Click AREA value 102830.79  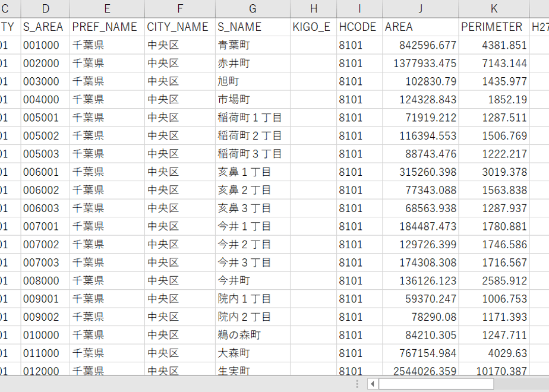[421, 81]
